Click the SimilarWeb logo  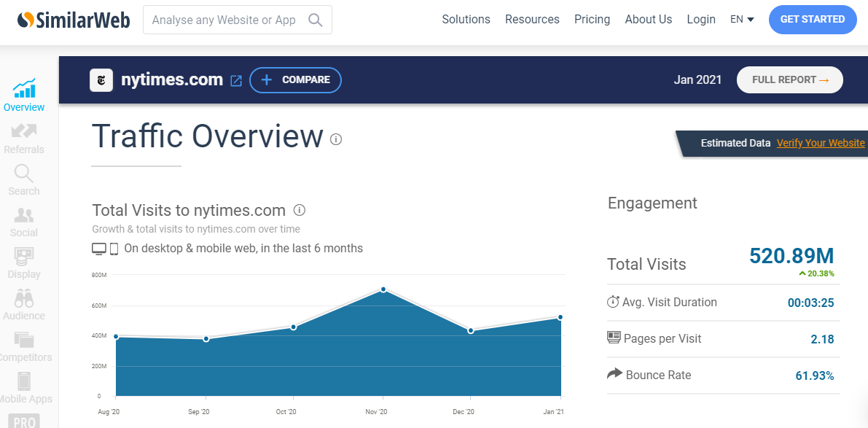(74, 20)
